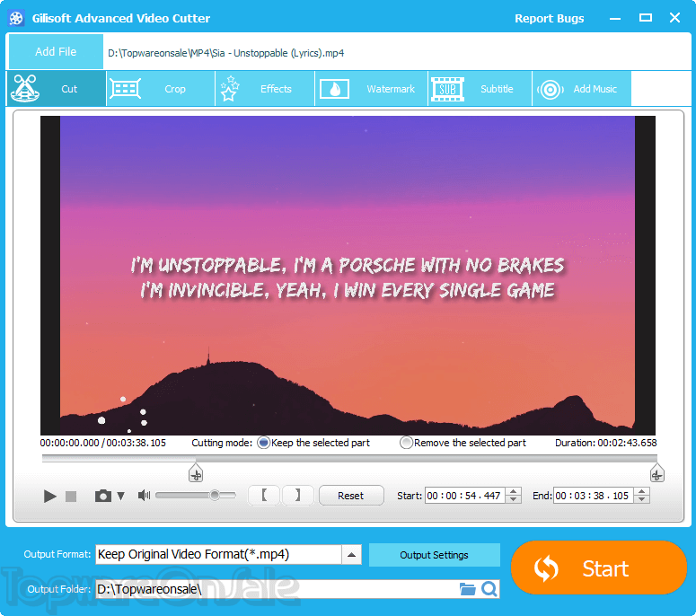Minimize the Gilisoft window
The width and height of the screenshot is (696, 616).
click(615, 19)
